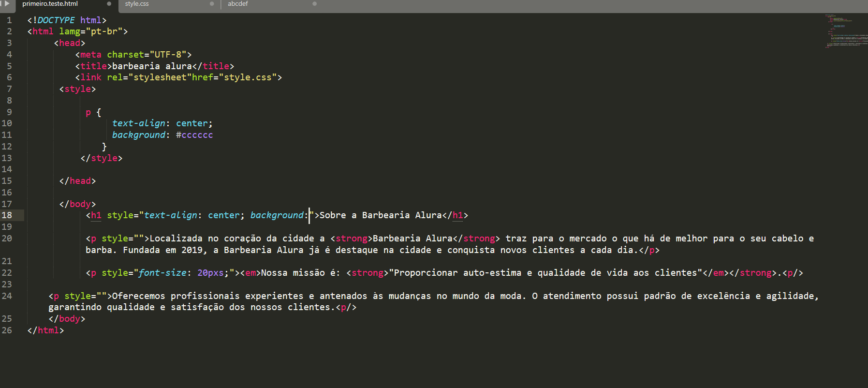Click the text-align property on line 10
868x388 pixels.
139,123
